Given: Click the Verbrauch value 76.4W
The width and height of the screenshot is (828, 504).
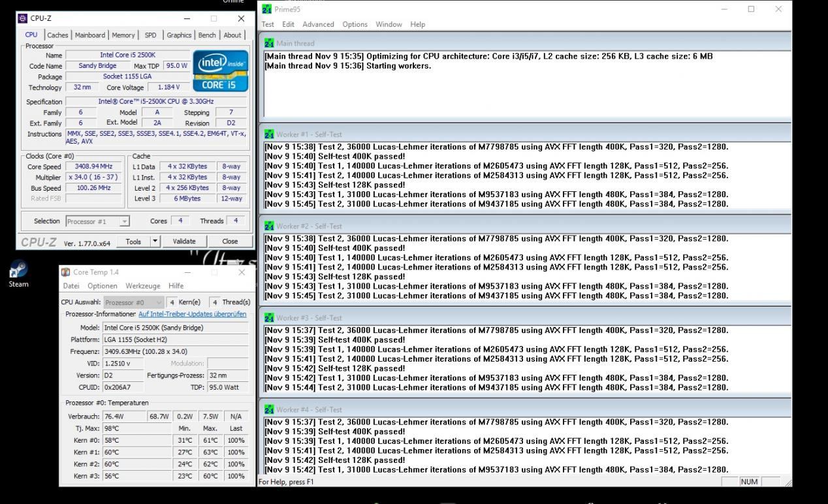Looking at the screenshot, I should pyautogui.click(x=124, y=417).
